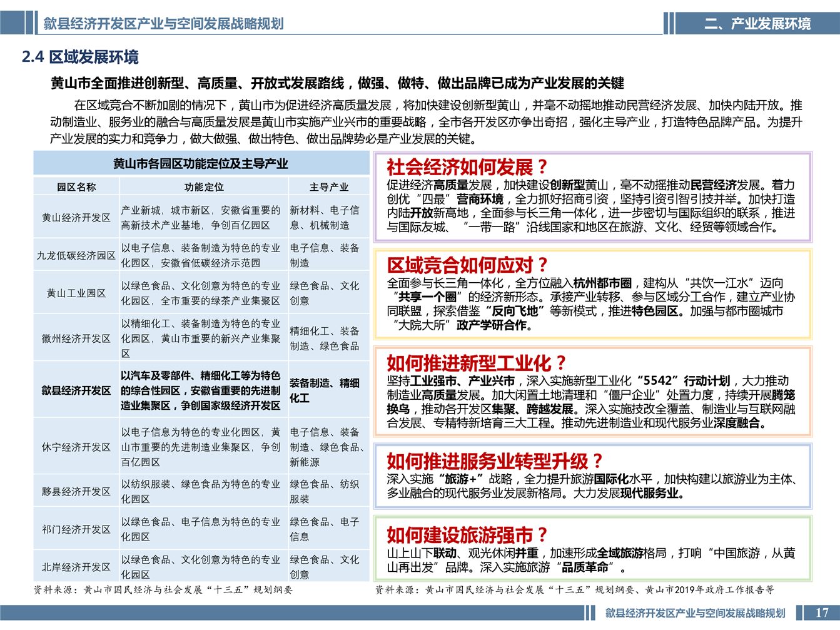Viewport: 840px width, 630px height.
Task: Click left source note ending 规划纲要
Action: [163, 589]
